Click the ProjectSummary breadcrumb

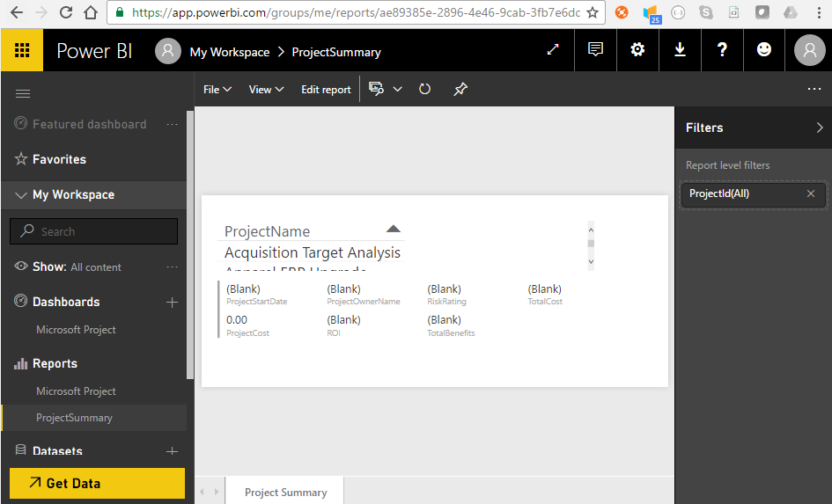click(336, 52)
